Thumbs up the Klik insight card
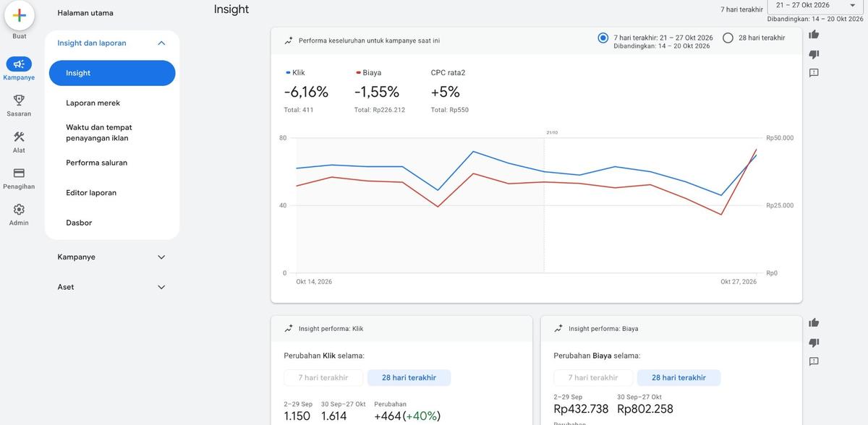The width and height of the screenshot is (868, 425). point(814,323)
